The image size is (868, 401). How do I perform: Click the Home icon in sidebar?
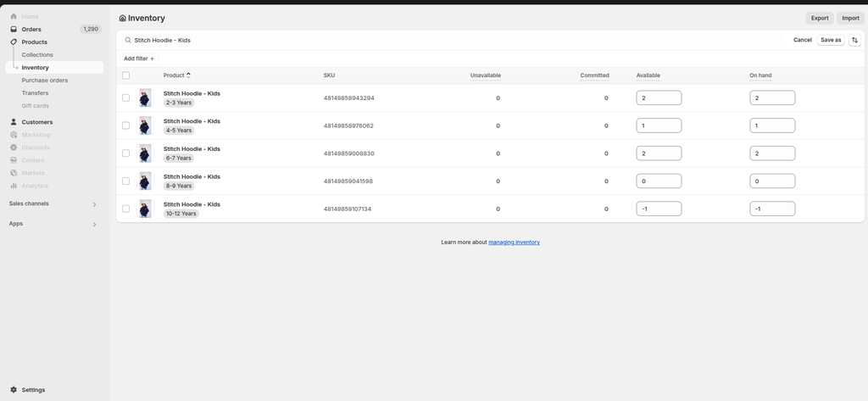click(14, 16)
